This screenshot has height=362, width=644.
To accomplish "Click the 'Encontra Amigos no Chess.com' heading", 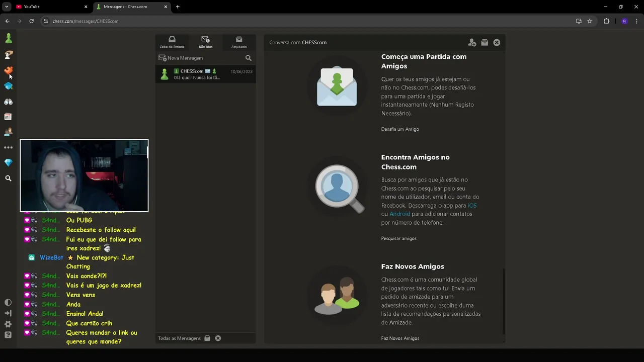I will click(x=415, y=162).
